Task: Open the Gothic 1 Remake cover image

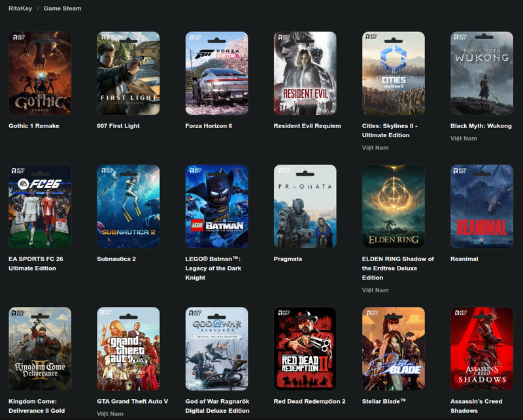Action: pyautogui.click(x=40, y=73)
